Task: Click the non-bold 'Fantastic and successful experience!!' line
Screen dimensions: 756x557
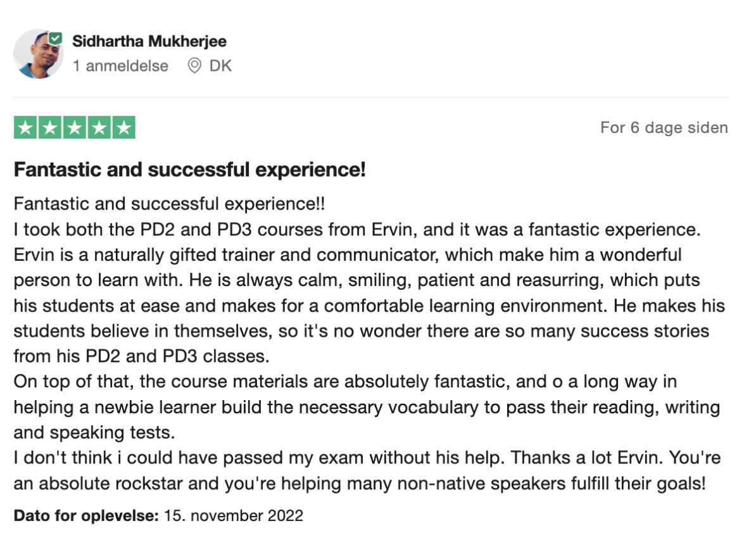Action: [169, 204]
